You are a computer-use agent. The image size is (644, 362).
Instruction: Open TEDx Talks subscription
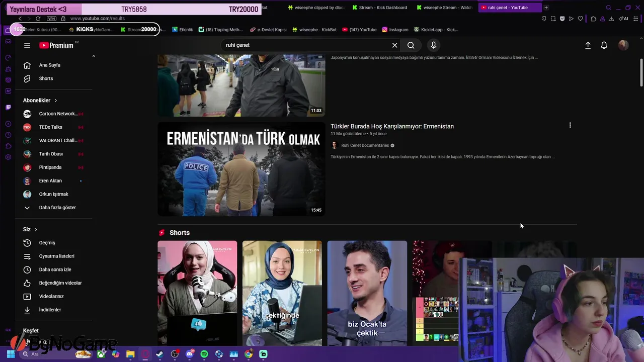(54, 127)
